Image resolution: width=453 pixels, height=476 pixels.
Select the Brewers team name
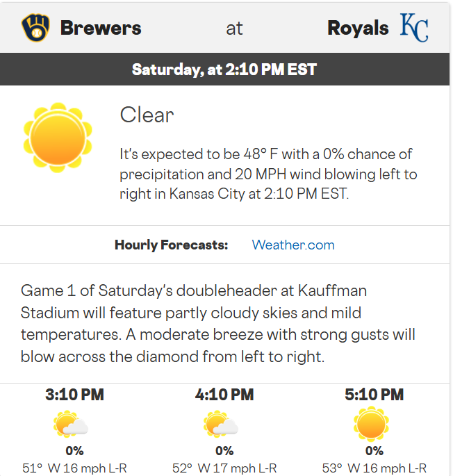coord(101,28)
